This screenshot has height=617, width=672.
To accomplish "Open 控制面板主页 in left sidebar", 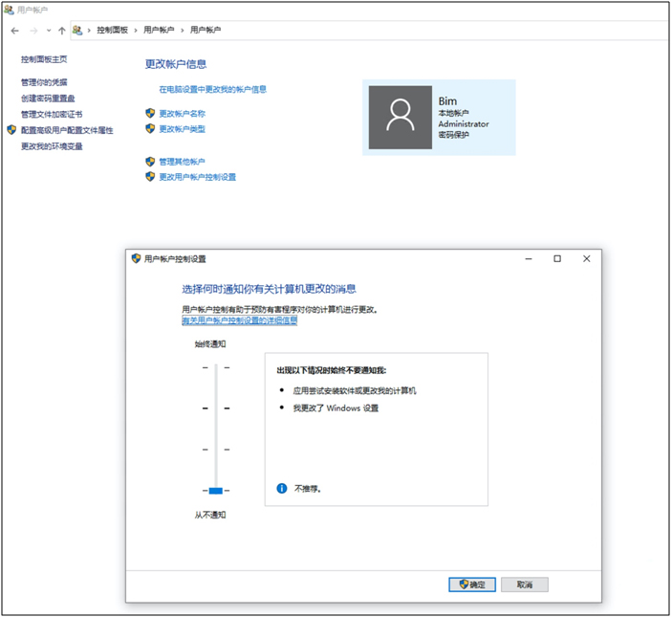I will point(44,59).
